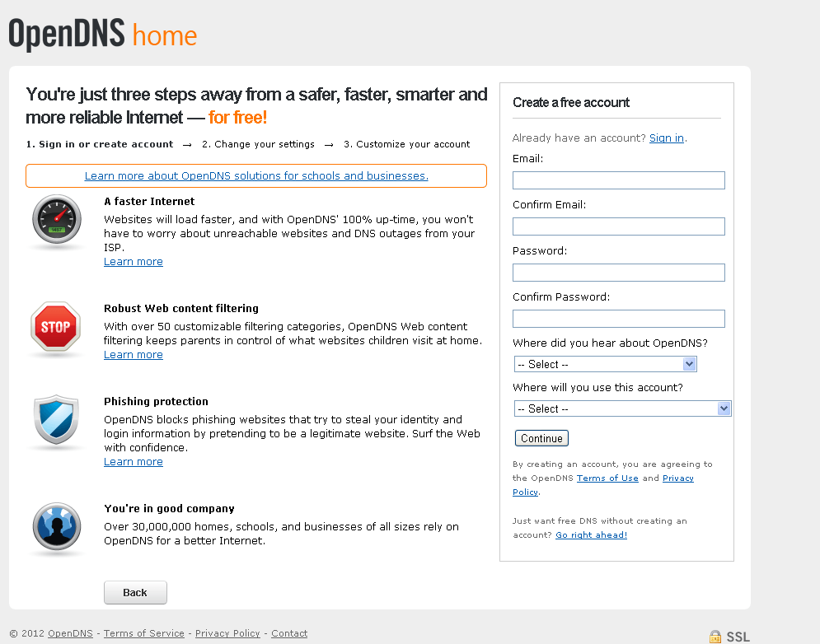Viewport: 820px width, 644px height.
Task: Click the red STOP sign icon
Action: click(x=55, y=327)
